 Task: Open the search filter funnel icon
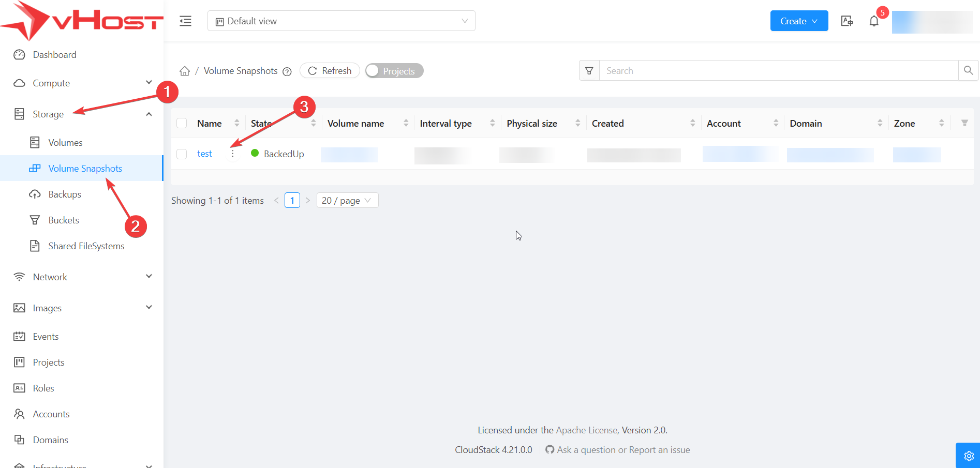[589, 71]
